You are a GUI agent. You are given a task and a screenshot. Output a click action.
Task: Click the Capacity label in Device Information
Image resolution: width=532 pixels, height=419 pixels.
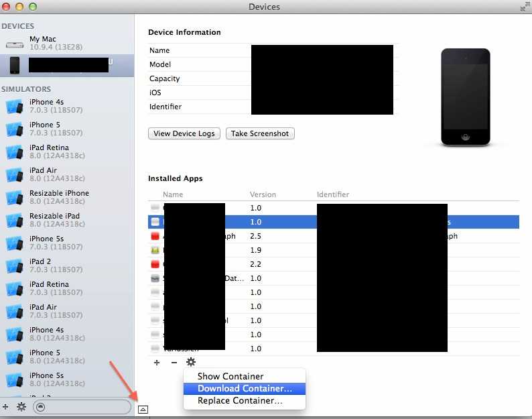point(165,78)
